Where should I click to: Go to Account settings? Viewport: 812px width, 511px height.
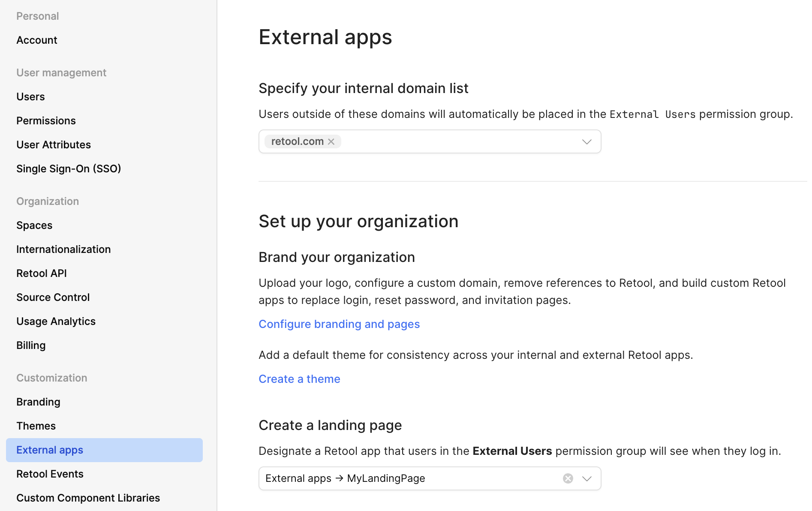click(x=37, y=40)
